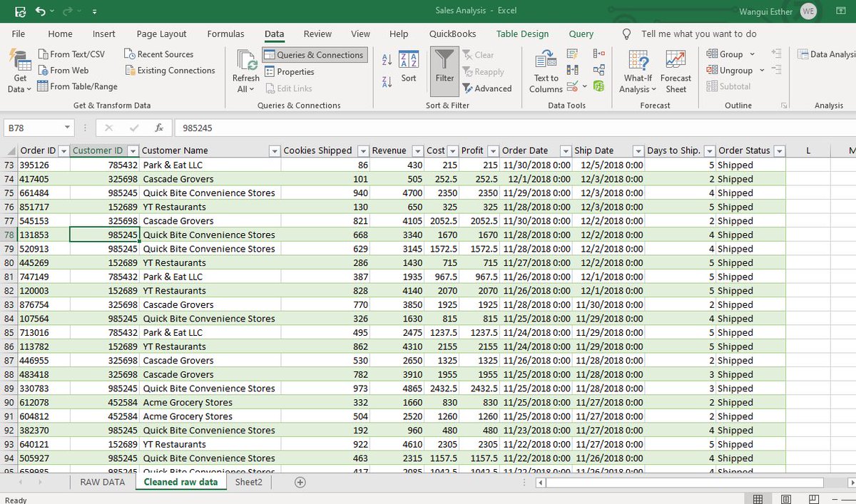Open the Order ID filter dropdown

point(63,151)
